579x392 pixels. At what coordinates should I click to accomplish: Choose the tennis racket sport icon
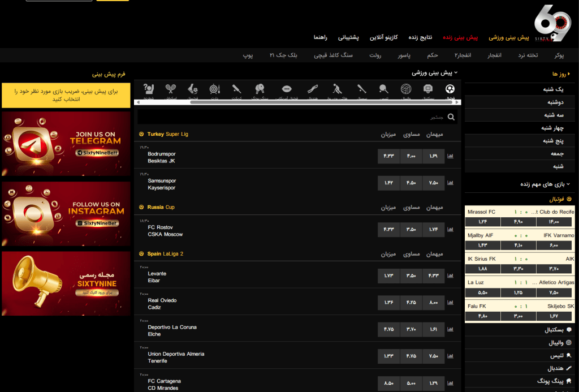384,89
